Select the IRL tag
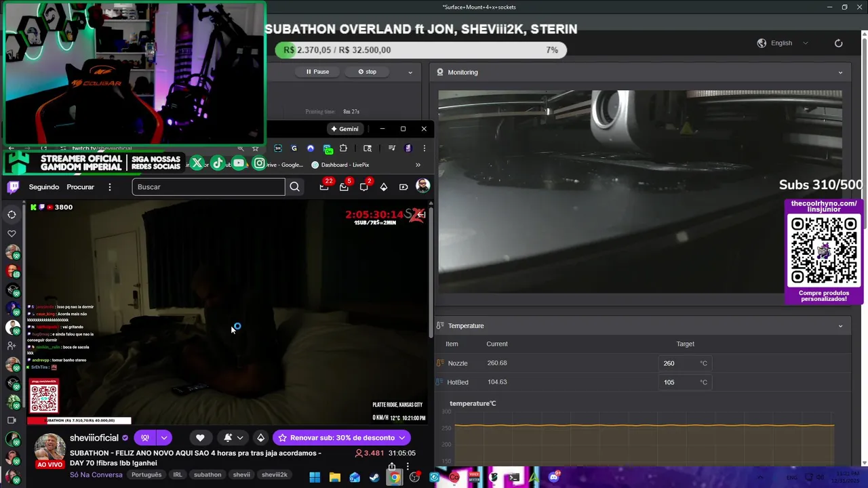This screenshot has height=488, width=868. point(178,474)
